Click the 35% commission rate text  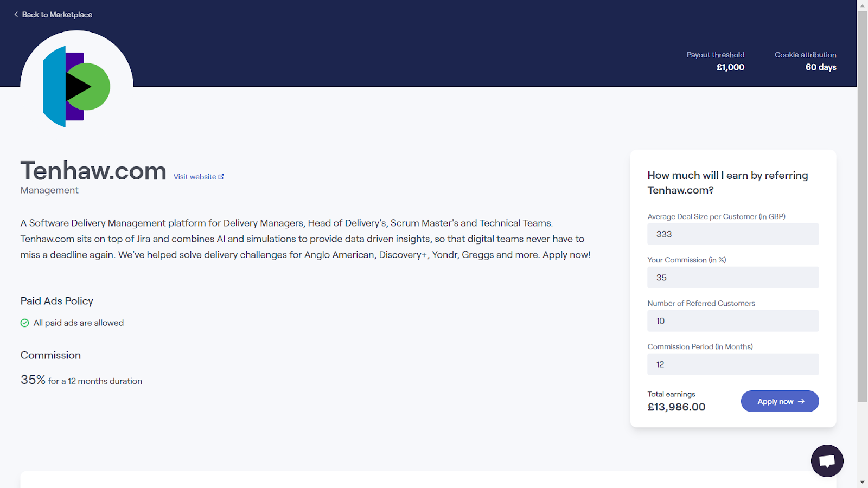33,380
